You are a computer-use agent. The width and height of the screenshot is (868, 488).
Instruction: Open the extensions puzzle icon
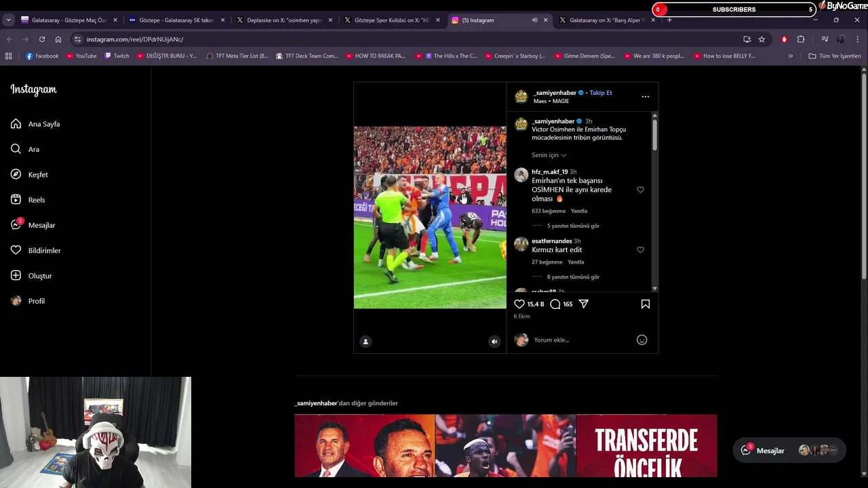coord(801,39)
